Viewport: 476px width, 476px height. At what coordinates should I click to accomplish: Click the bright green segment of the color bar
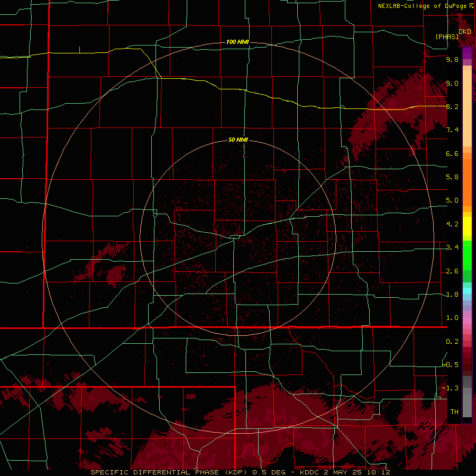pos(467,257)
